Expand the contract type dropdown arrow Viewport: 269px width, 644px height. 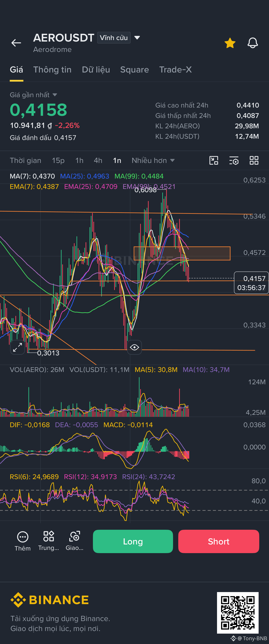137,38
